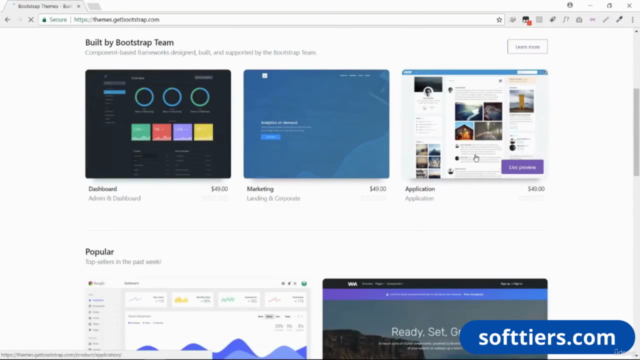This screenshot has width=640, height=360.
Task: Open the Application theme title link
Action: click(x=420, y=189)
